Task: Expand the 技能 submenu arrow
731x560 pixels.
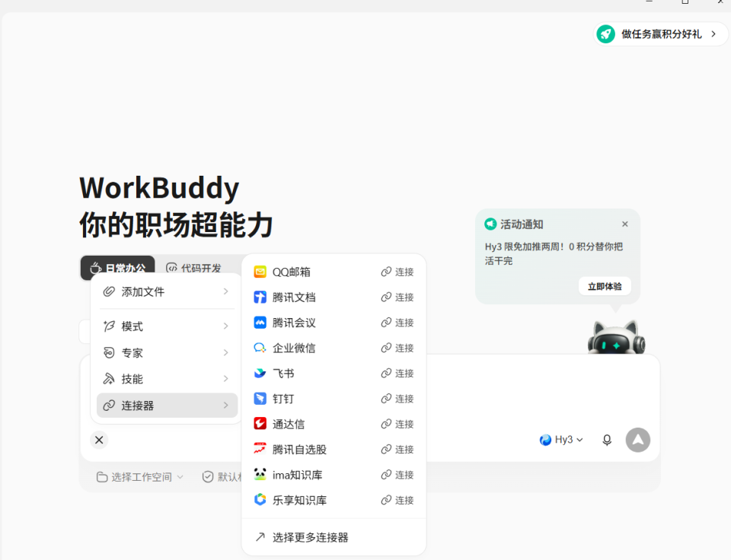Action: [225, 379]
